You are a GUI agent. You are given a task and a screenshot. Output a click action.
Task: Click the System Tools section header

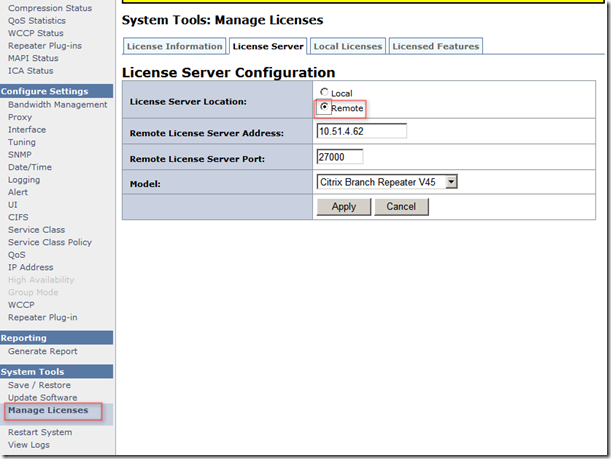tap(57, 372)
